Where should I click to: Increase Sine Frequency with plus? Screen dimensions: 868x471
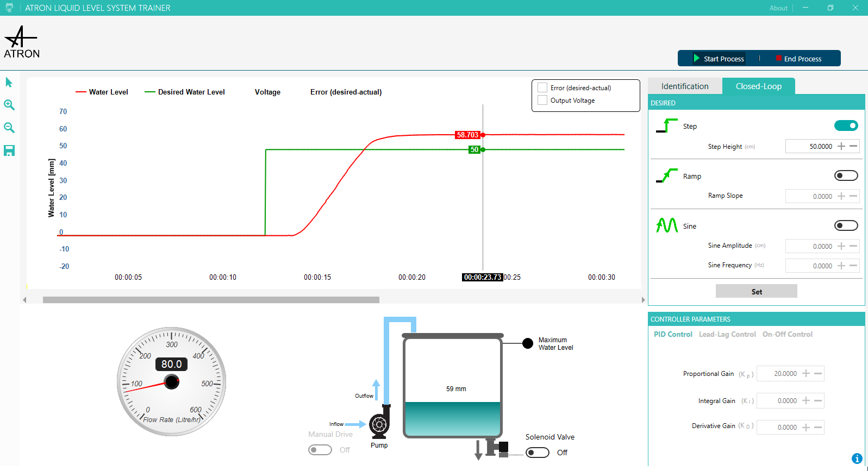841,266
